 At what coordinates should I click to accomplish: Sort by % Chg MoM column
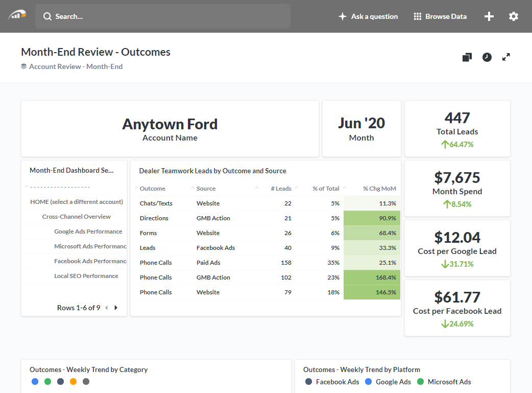tap(379, 189)
